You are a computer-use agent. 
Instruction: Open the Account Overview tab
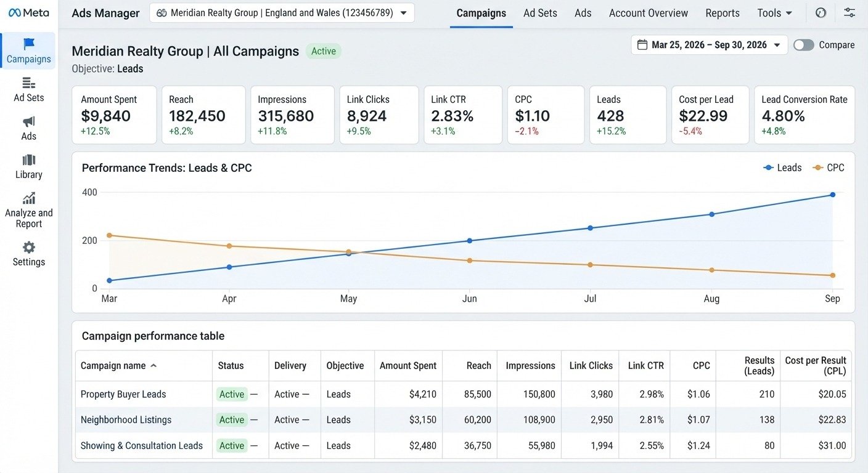[649, 13]
